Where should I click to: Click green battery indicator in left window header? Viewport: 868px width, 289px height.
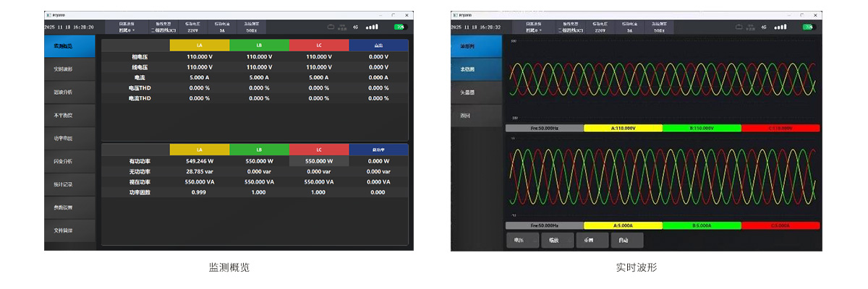point(401,27)
